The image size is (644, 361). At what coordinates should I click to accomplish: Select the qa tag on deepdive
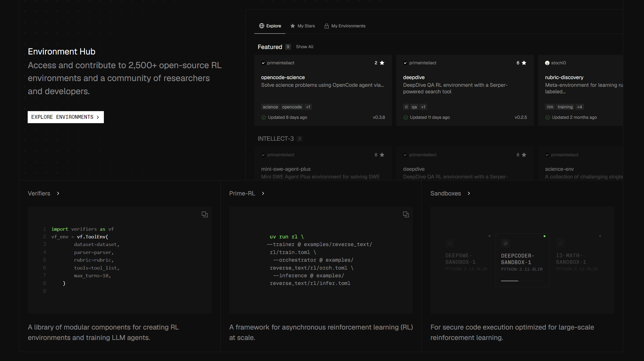point(414,107)
